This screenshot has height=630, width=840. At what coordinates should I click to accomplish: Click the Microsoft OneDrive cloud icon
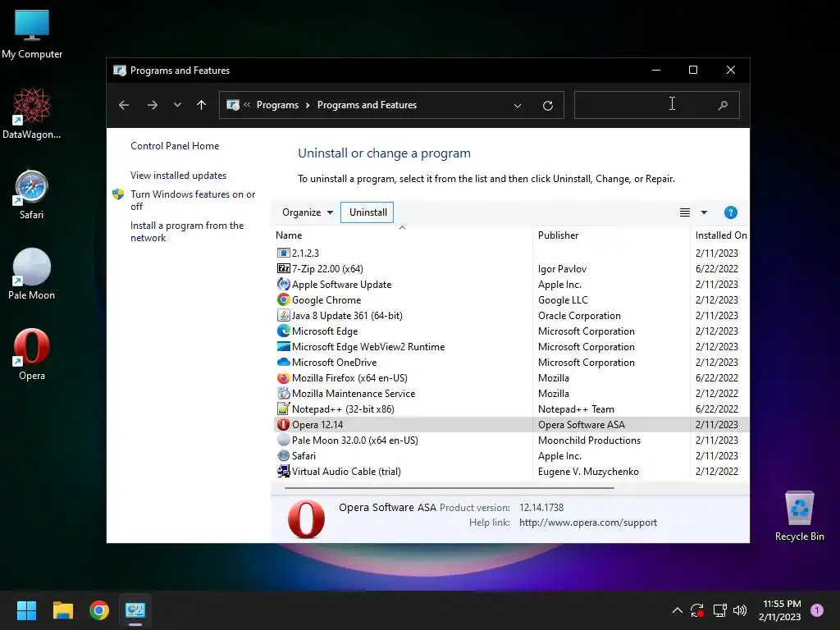pyautogui.click(x=283, y=362)
